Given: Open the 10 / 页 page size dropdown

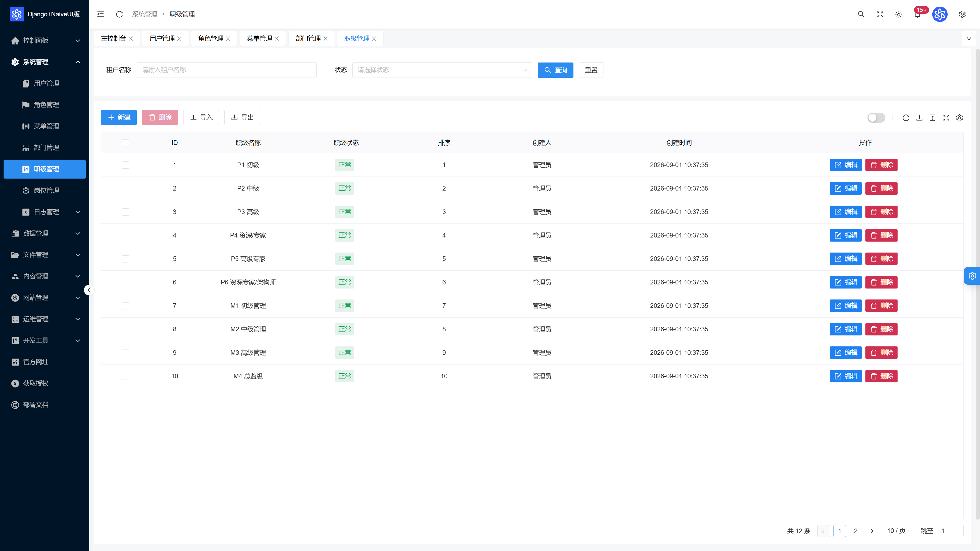Looking at the screenshot, I should click(x=899, y=531).
